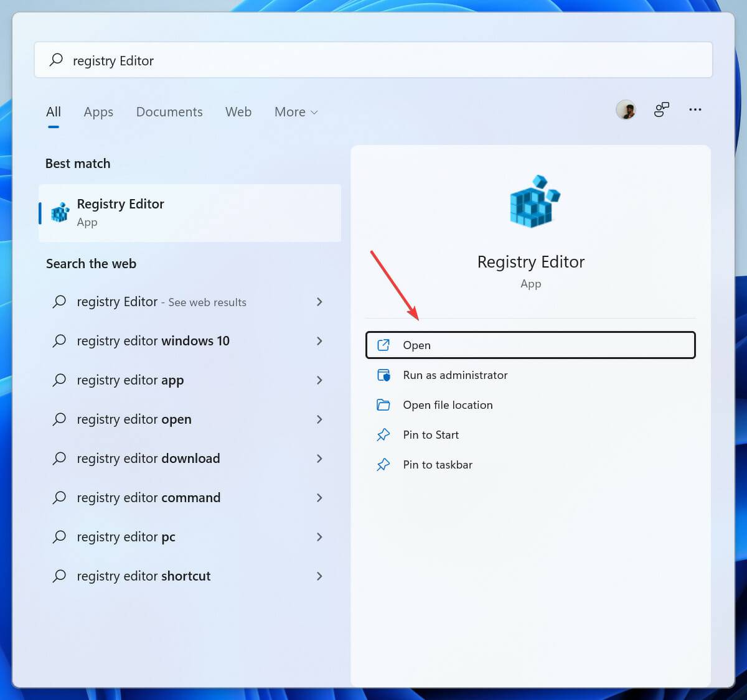
Task: Click the search magnifier icon in search box
Action: (56, 60)
